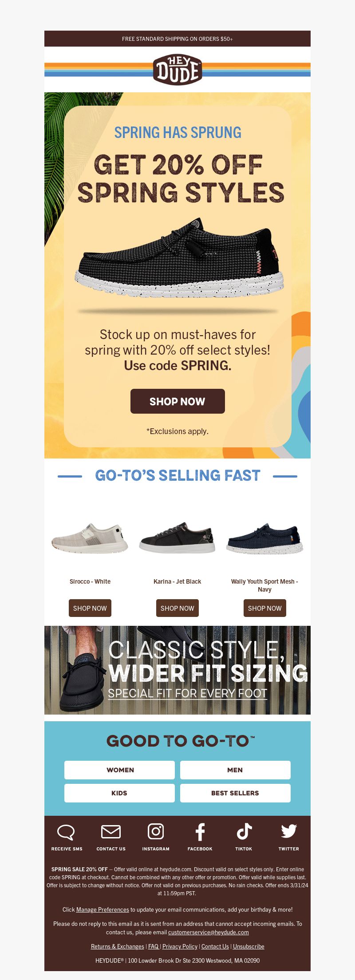The image size is (355, 980).
Task: Shop now for Wally Youth Sport Mesh Navy
Action: click(265, 608)
